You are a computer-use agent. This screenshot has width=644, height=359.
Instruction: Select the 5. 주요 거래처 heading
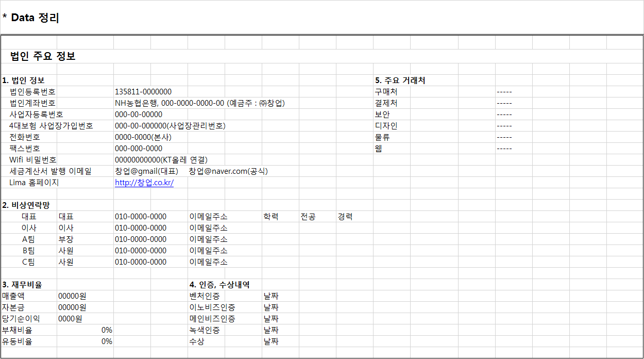tap(400, 80)
